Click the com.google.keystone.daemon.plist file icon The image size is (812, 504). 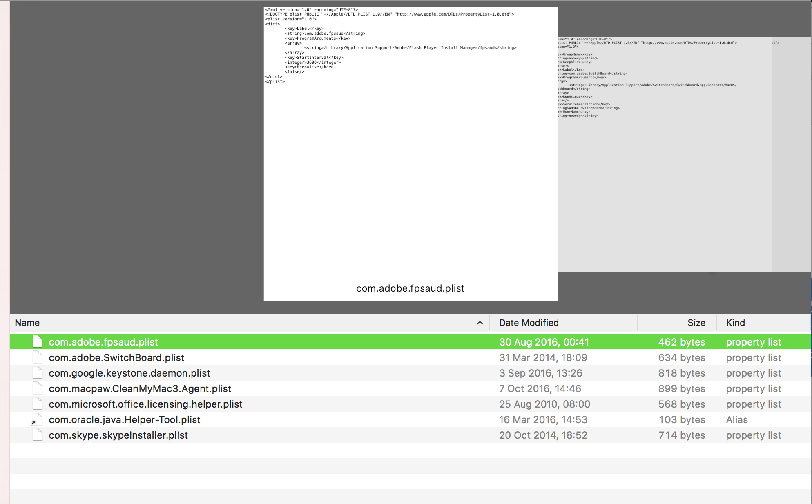(38, 373)
